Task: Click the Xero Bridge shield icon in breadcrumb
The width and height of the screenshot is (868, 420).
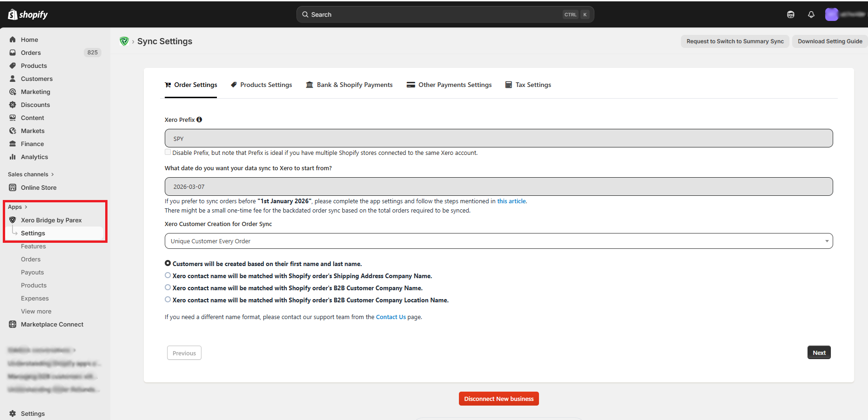Action: 124,41
